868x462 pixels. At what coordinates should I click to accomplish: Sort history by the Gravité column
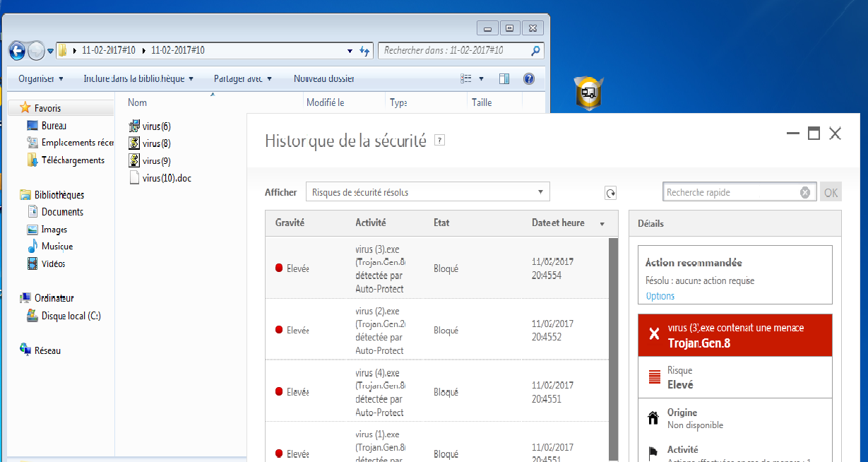pyautogui.click(x=290, y=223)
